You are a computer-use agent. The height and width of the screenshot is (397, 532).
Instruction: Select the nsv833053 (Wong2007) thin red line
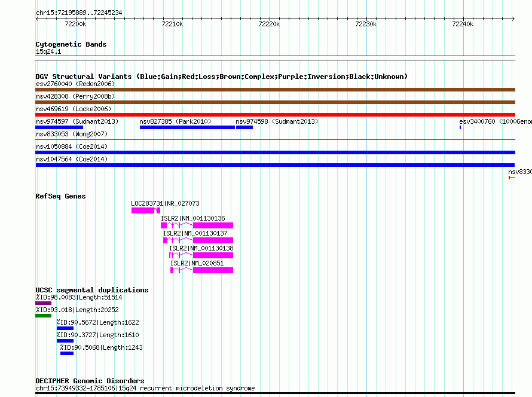tap(275, 139)
